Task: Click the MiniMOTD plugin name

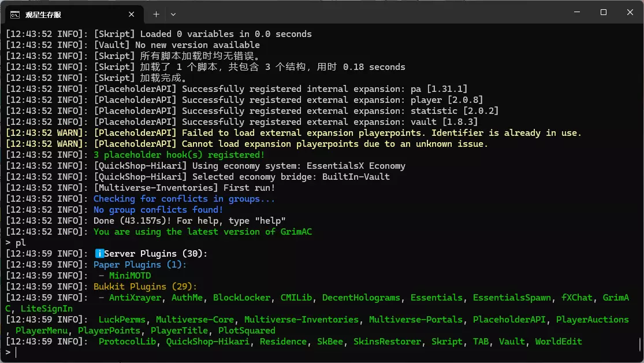Action: coord(130,276)
